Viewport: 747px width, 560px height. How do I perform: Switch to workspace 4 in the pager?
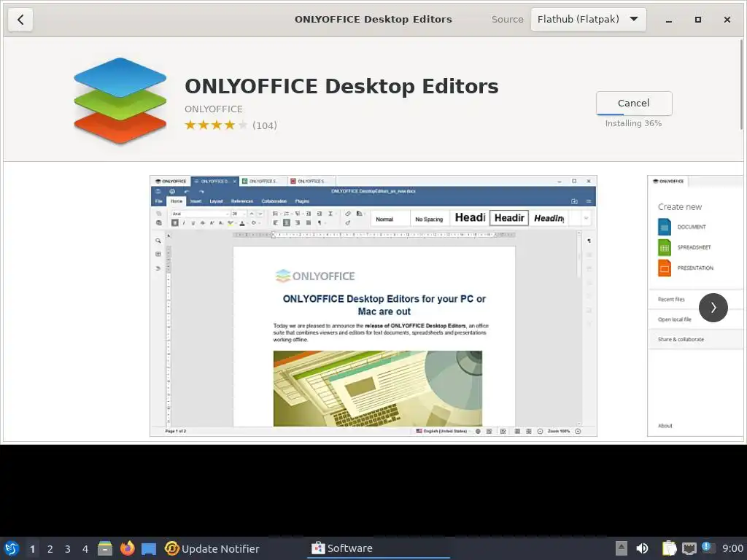pyautogui.click(x=85, y=549)
